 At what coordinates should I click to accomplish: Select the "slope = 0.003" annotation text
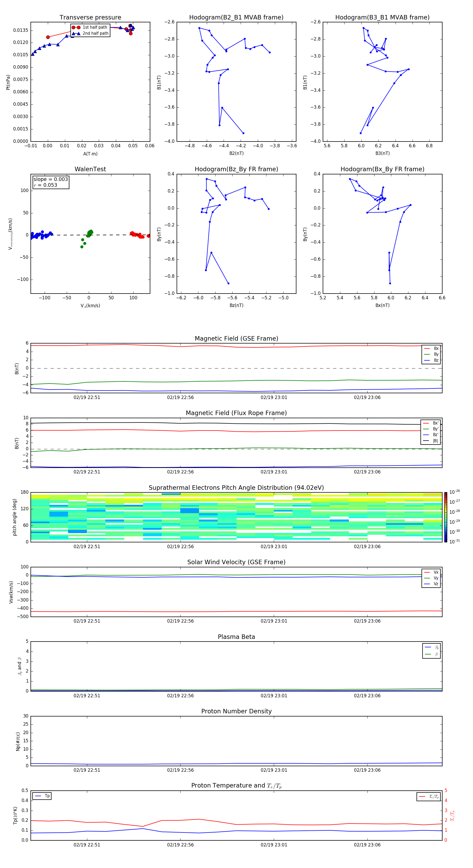(x=50, y=179)
